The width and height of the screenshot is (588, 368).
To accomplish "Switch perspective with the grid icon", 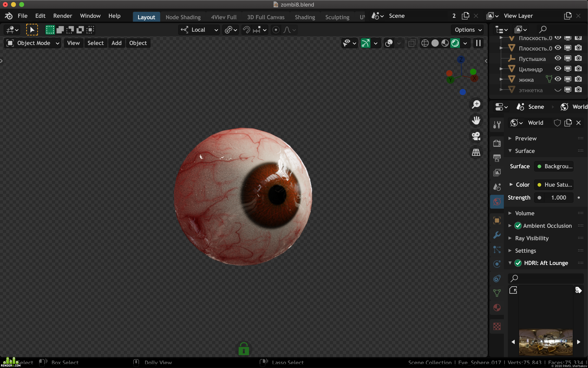I will [476, 152].
